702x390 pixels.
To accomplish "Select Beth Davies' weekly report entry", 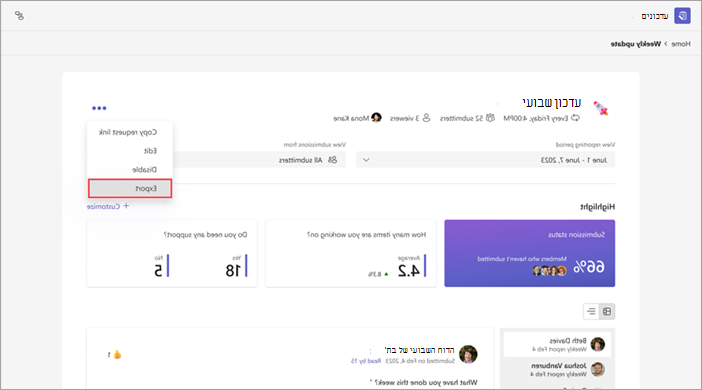I will (x=557, y=344).
